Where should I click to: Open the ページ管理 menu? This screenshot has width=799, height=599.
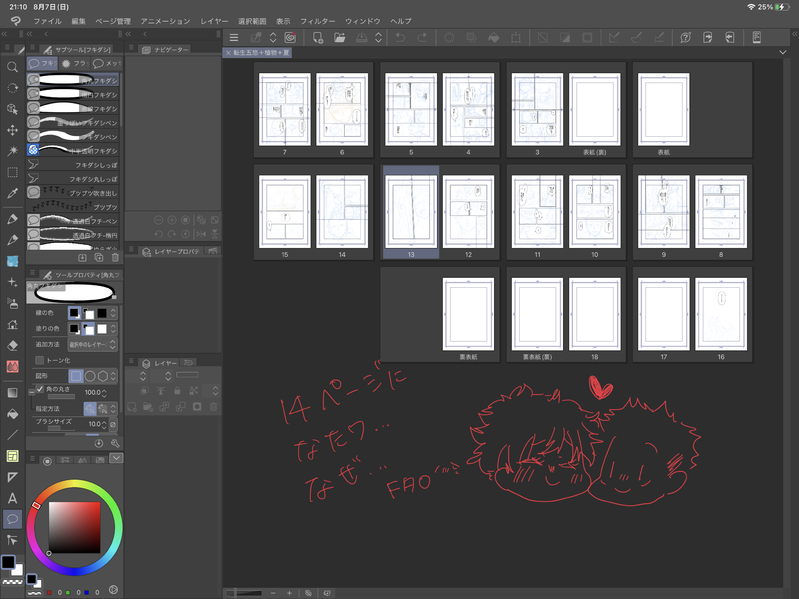coord(113,21)
